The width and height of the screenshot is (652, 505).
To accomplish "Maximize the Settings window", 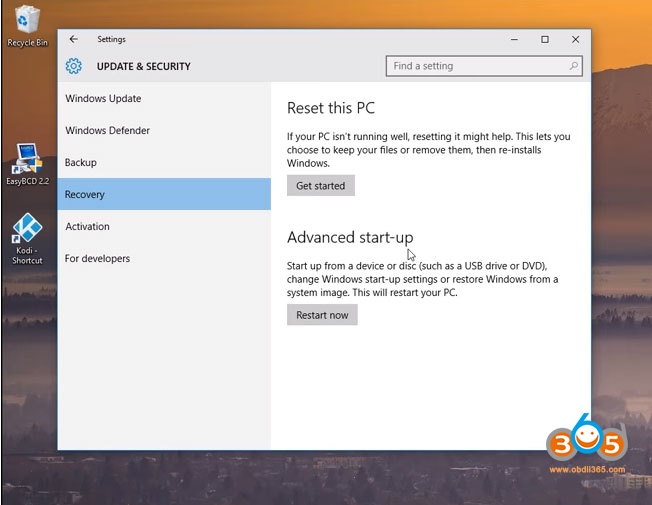I will tap(545, 40).
